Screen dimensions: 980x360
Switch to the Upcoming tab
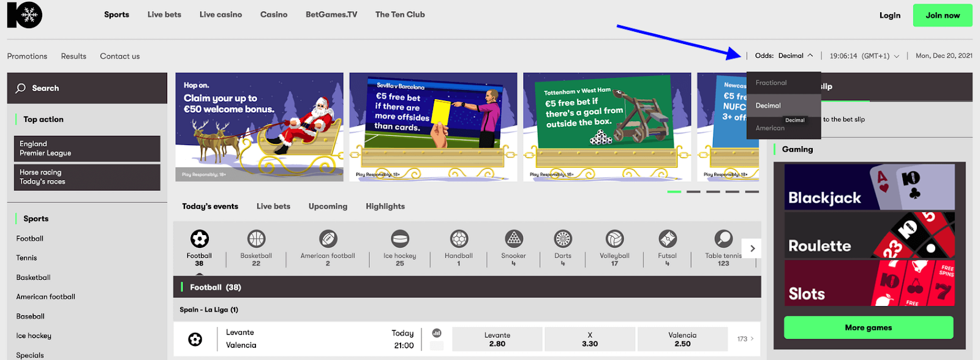pyautogui.click(x=328, y=206)
